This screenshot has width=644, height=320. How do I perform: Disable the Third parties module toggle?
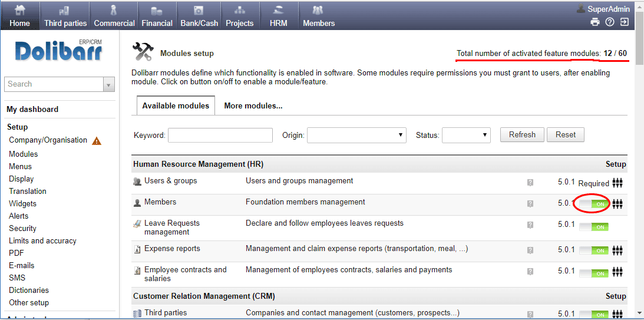coord(593,315)
